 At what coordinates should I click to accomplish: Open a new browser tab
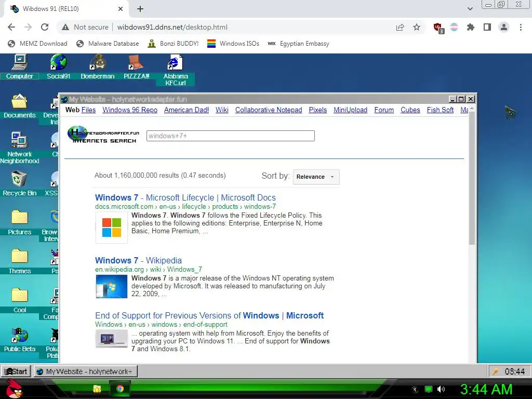140,9
